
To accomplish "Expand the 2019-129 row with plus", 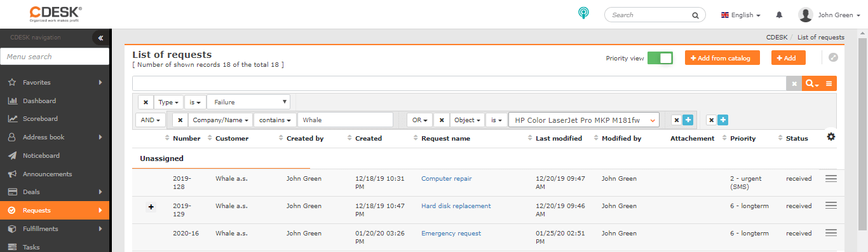I will point(151,207).
